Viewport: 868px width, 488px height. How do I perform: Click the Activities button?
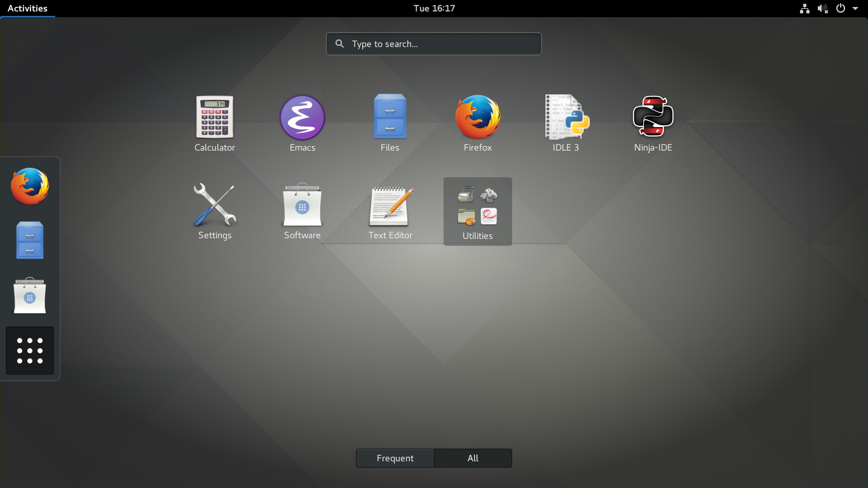pyautogui.click(x=27, y=8)
